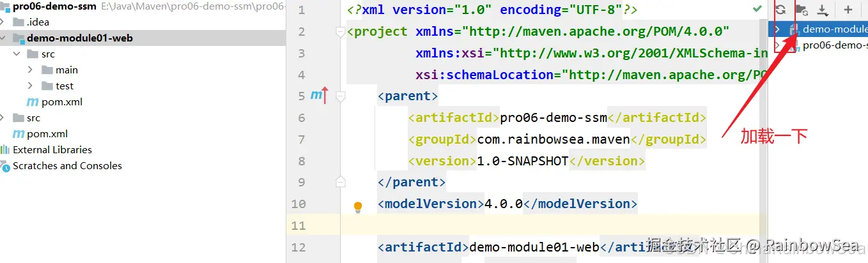Click the plus add Maven project icon

(x=848, y=10)
